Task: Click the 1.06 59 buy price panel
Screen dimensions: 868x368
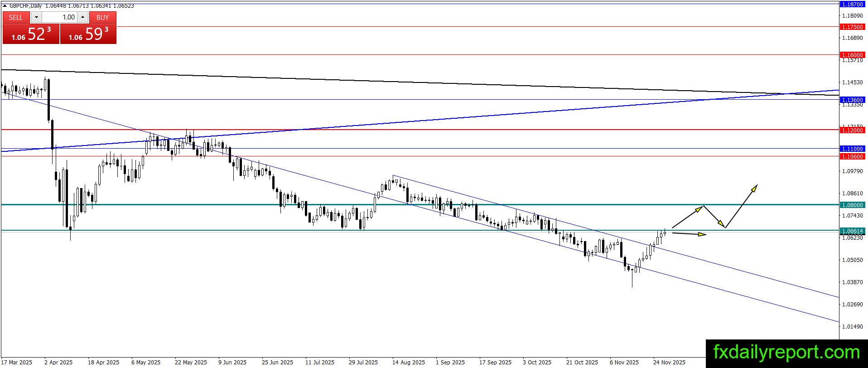Action: [88, 34]
